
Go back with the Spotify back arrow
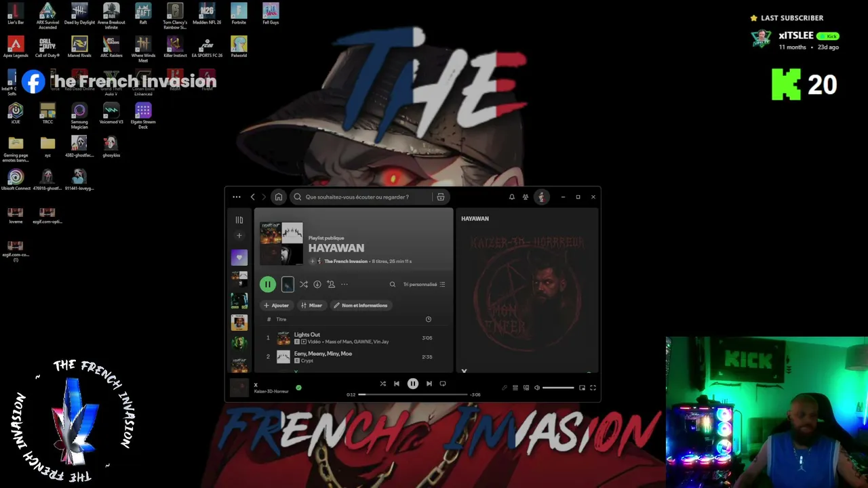[x=253, y=197]
